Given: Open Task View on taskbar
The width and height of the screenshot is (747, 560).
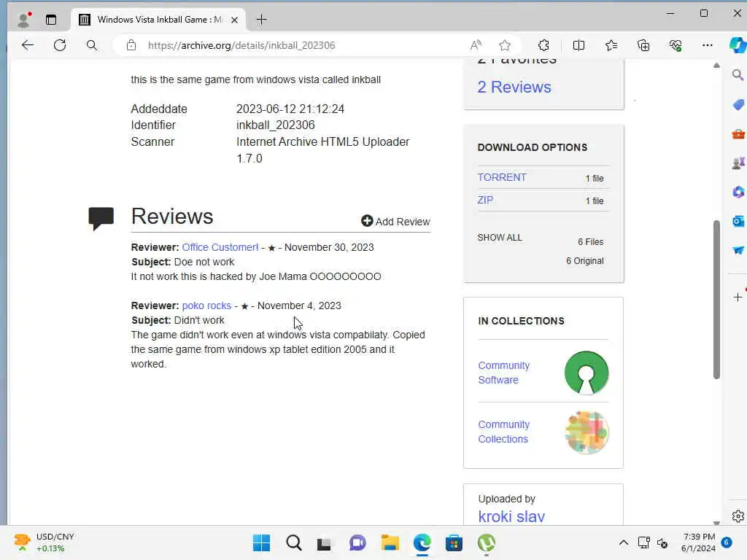Looking at the screenshot, I should coord(324,543).
